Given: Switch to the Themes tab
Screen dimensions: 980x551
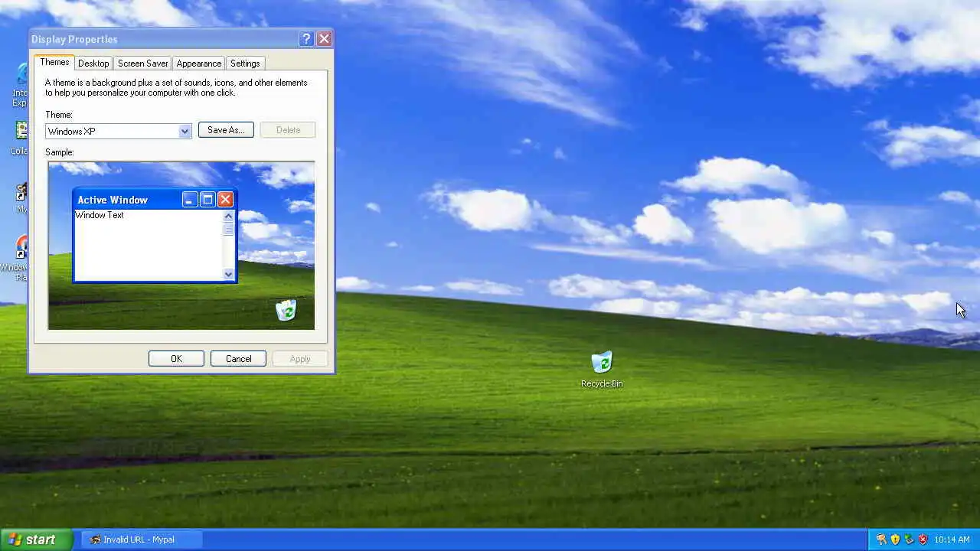Looking at the screenshot, I should 54,62.
